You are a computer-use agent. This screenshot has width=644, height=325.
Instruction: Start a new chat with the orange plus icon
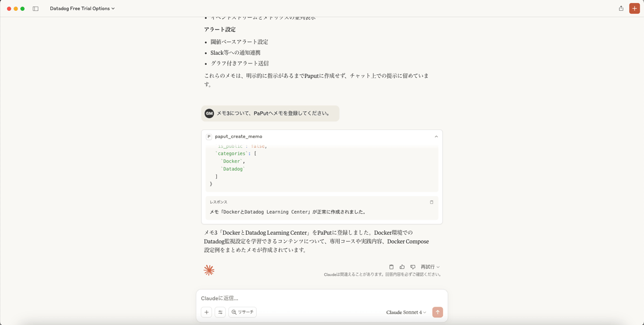(x=634, y=8)
